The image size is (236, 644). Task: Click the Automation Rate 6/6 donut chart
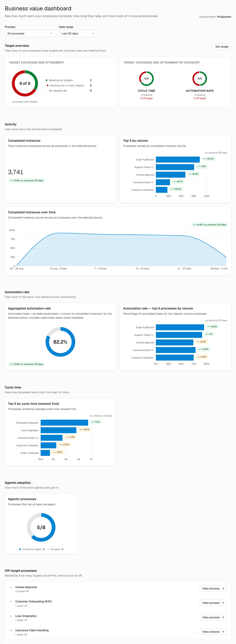coord(200,79)
